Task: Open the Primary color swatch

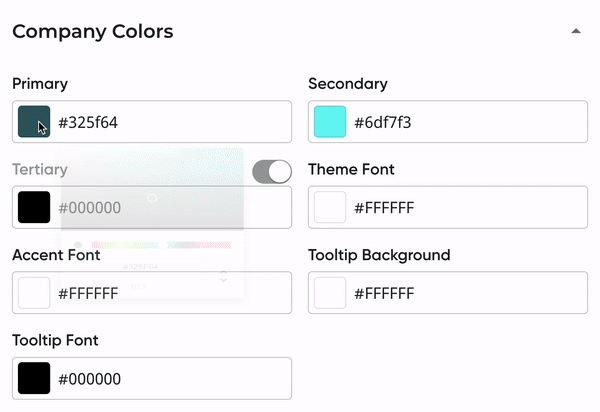Action: tap(34, 122)
